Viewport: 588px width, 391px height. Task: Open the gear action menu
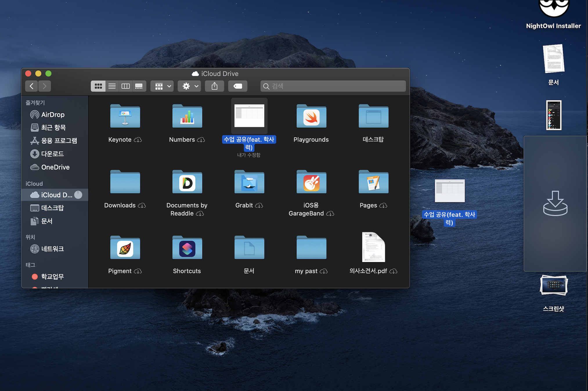point(189,86)
